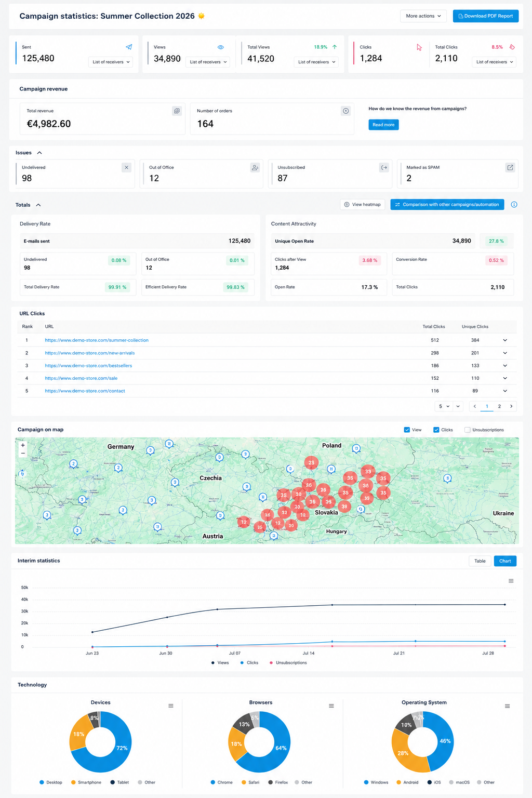Click the Unsubscribed exit icon
Screen dimensions: 532x798
(384, 167)
